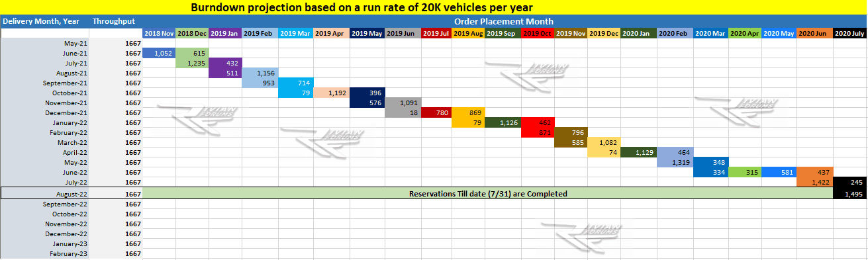
Task: Select the 'May-21' delivery month row label
Action: [44, 43]
